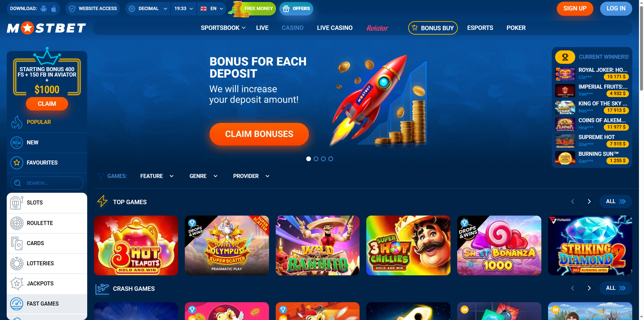Expand the Feature filter dropdown
The height and width of the screenshot is (320, 644).
tap(157, 176)
